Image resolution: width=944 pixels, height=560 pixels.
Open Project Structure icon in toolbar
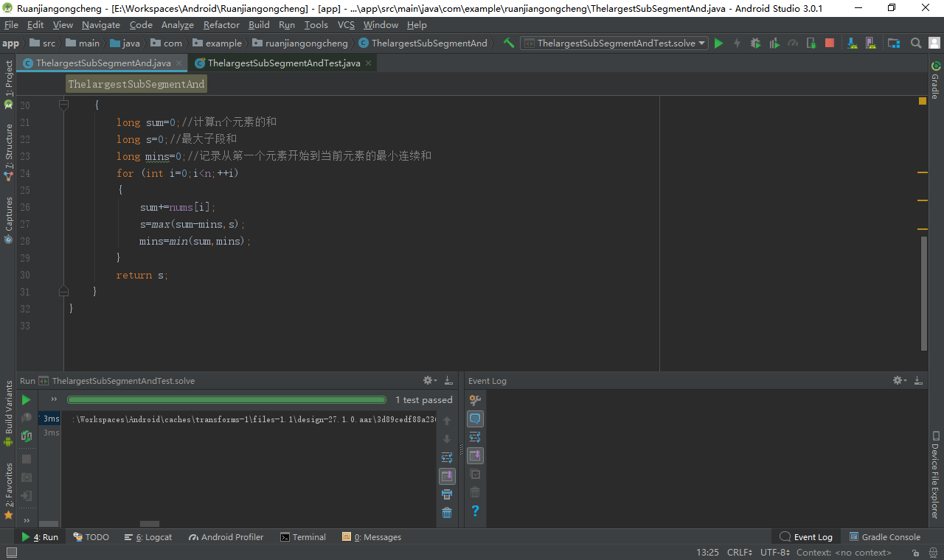[x=894, y=43]
